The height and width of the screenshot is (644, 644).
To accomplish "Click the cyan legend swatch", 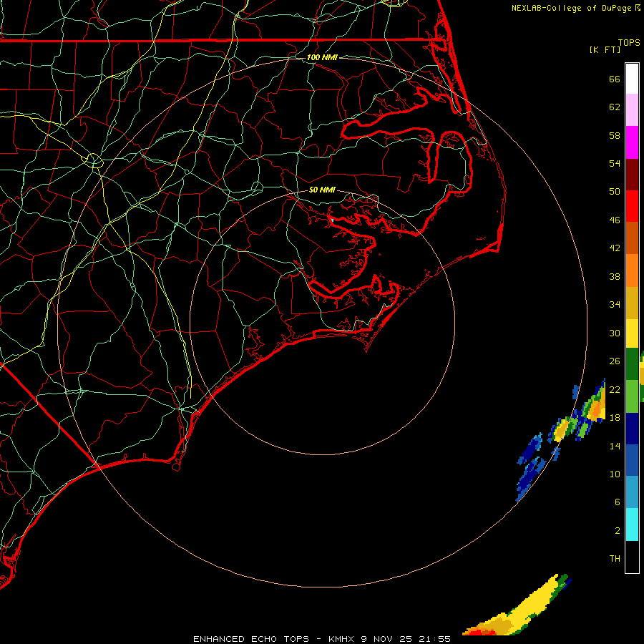I will click(x=632, y=525).
